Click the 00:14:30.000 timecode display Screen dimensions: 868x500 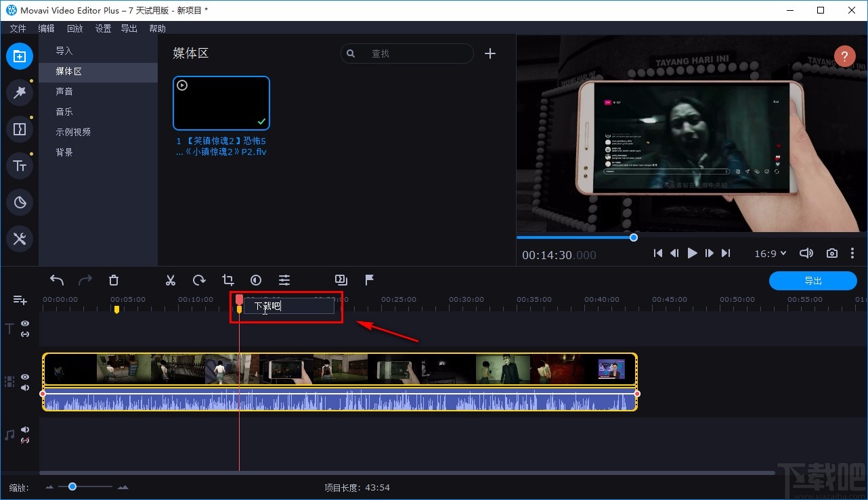pyautogui.click(x=559, y=255)
